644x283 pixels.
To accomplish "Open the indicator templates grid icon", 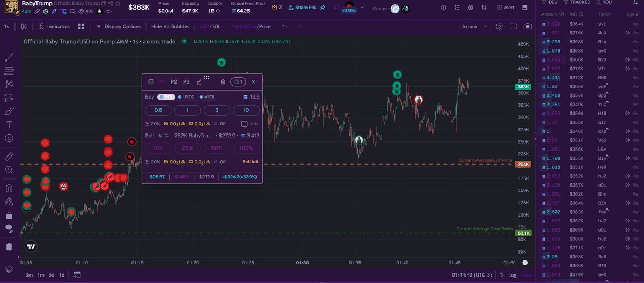I will 81,26.
